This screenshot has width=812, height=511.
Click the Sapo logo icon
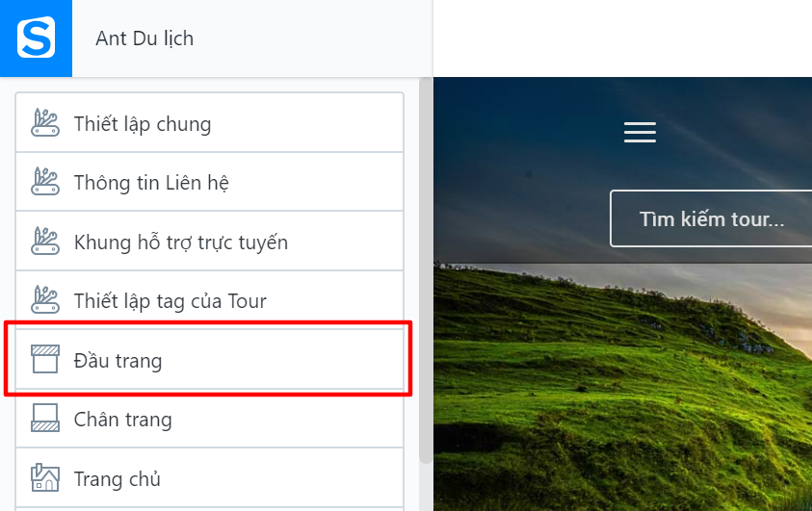tap(36, 38)
